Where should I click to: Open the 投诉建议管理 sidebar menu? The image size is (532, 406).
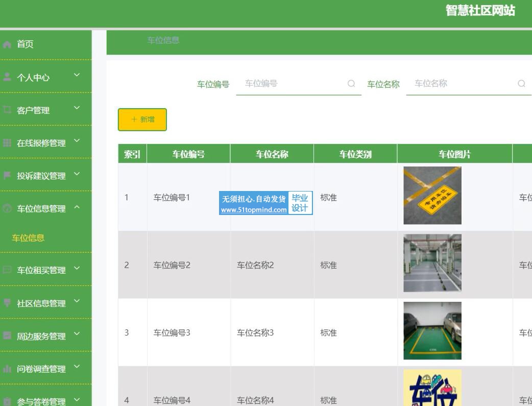(46, 175)
